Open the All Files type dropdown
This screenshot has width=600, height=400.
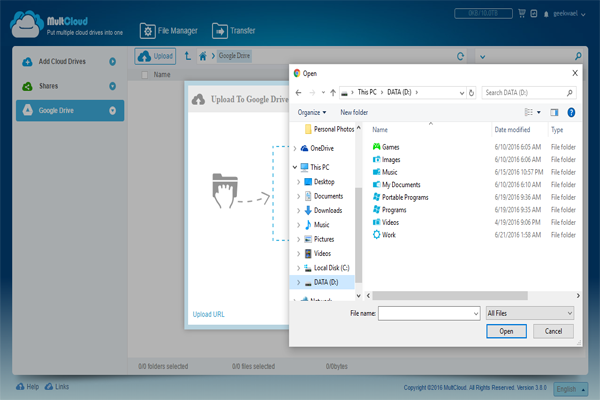point(530,313)
